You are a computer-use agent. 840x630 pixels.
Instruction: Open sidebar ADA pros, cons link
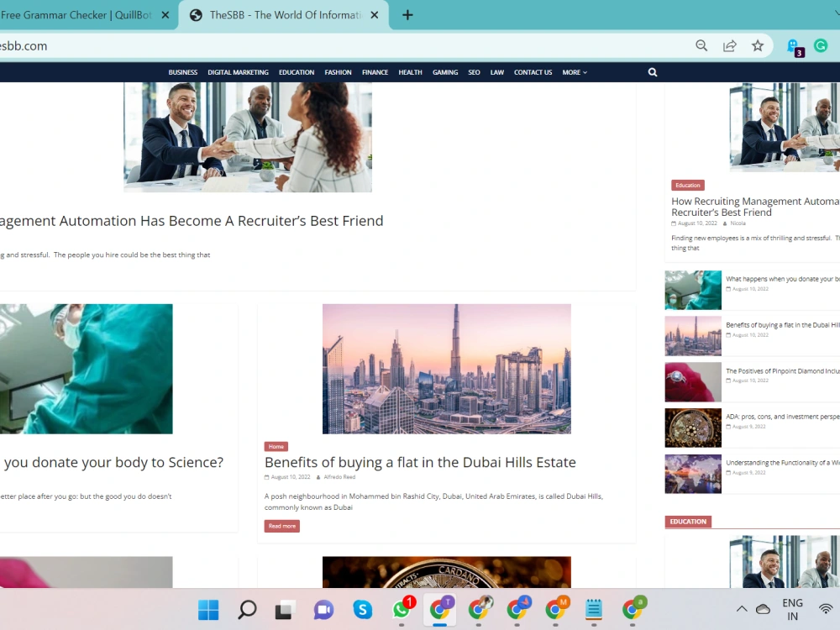783,417
